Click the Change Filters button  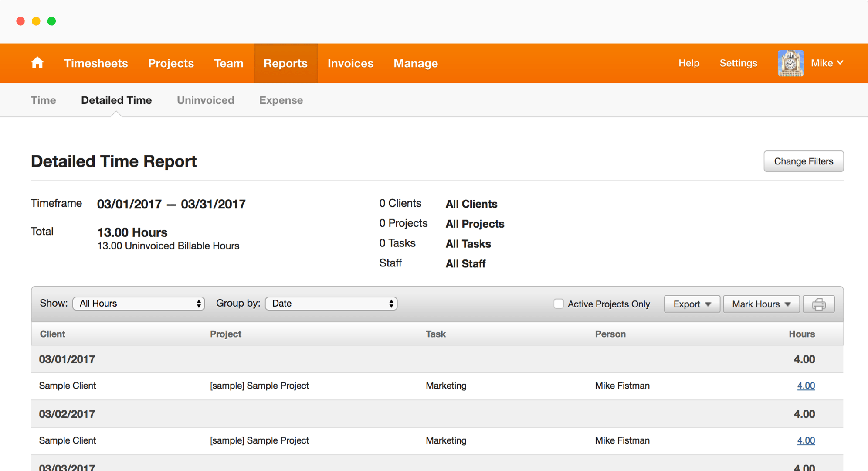point(803,161)
